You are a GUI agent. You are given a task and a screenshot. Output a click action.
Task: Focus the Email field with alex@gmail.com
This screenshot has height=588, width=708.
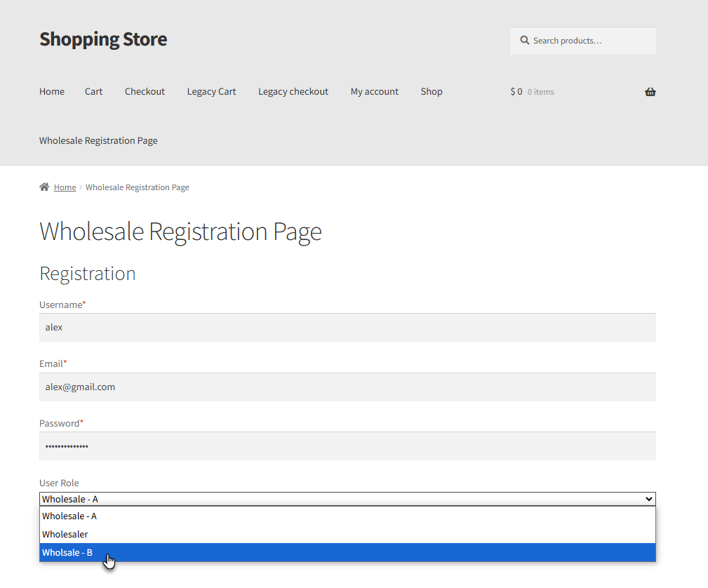pos(347,387)
